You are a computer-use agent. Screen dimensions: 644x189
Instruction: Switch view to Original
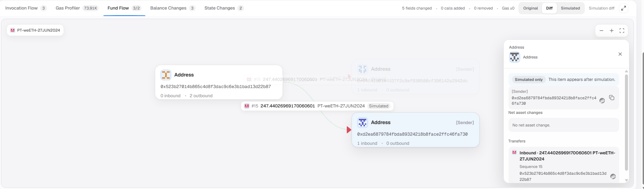(x=530, y=8)
